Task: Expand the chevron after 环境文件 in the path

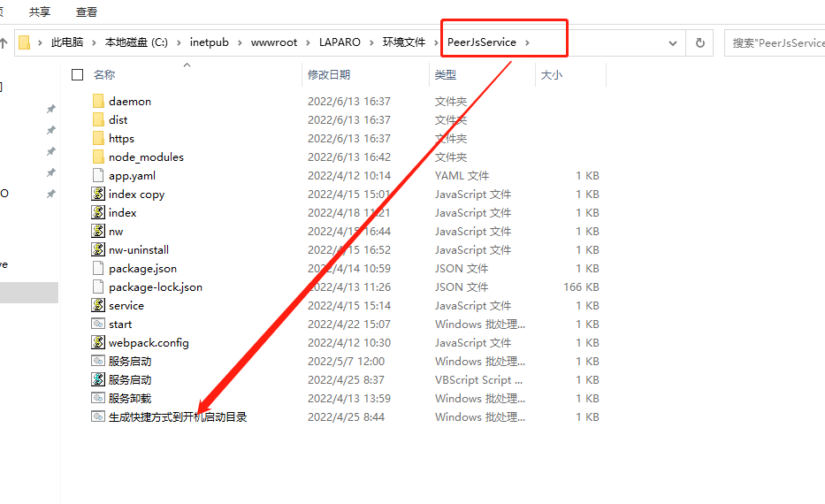Action: coord(436,42)
